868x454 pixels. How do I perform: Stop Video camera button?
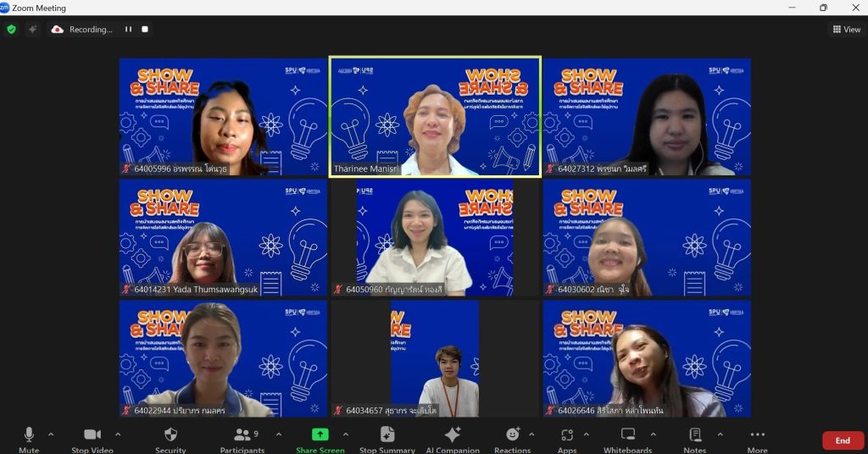tap(92, 440)
